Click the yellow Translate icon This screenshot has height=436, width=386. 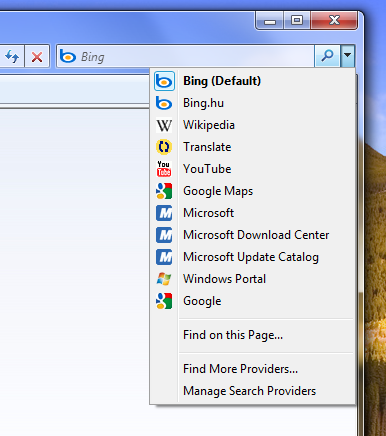tap(164, 147)
